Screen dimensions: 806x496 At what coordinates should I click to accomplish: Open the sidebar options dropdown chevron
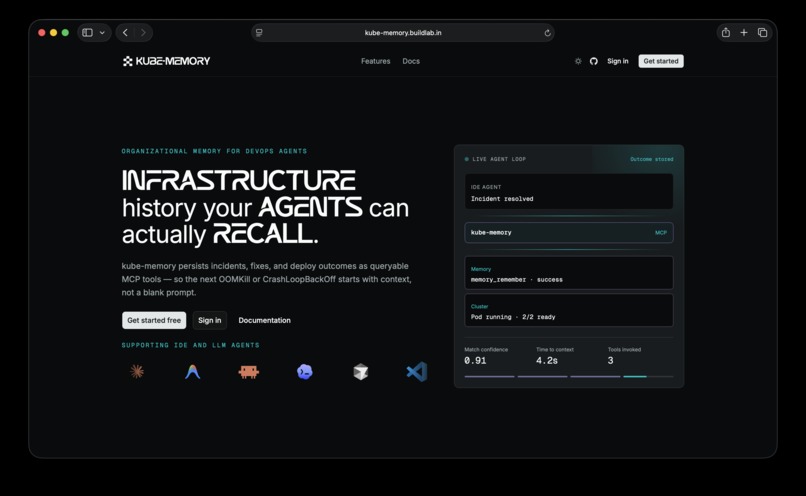coord(102,32)
